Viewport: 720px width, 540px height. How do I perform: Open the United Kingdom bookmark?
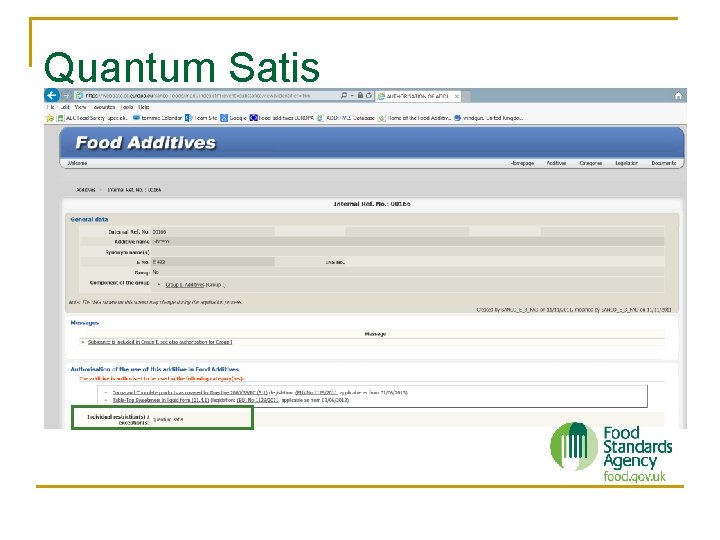489,118
